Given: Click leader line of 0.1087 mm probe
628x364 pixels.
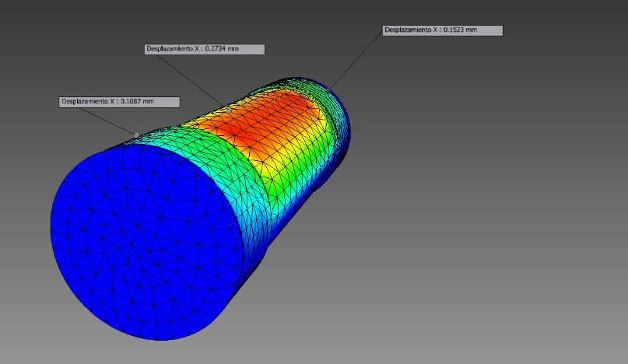Looking at the screenshot, I should [109, 119].
